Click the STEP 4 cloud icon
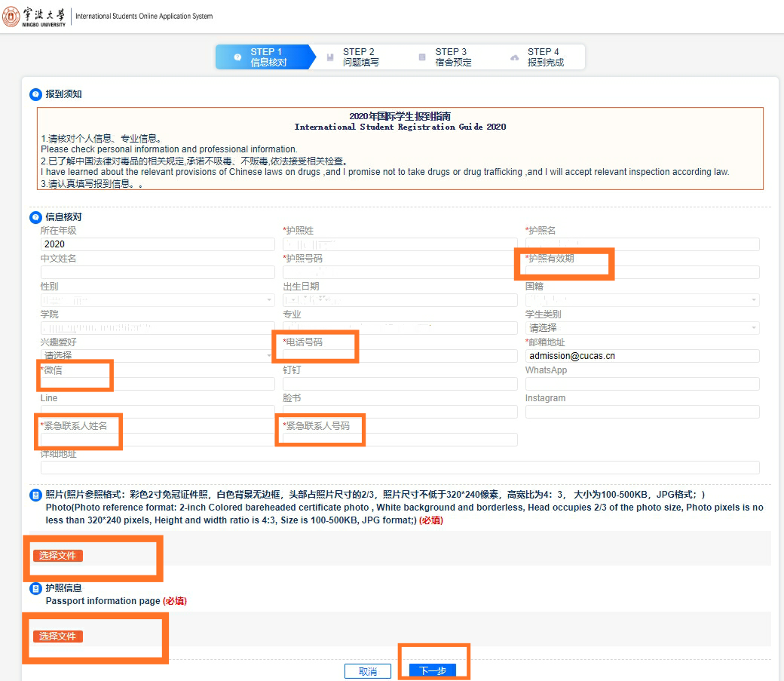This screenshot has width=784, height=681. pos(515,57)
